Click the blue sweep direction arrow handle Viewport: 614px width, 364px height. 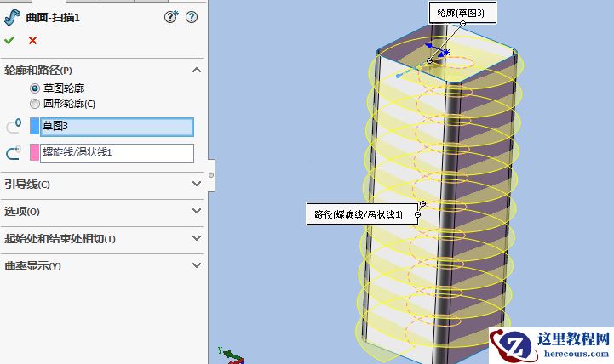437,48
